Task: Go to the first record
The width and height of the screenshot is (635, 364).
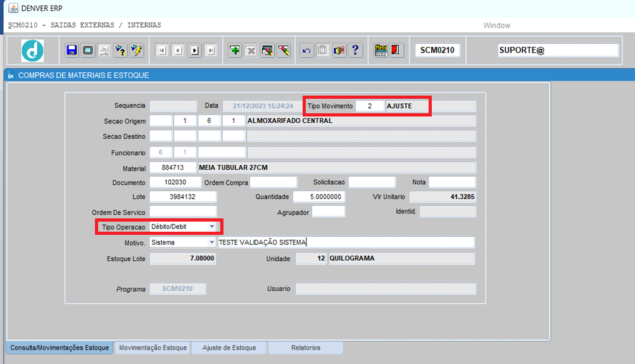Action: point(162,50)
